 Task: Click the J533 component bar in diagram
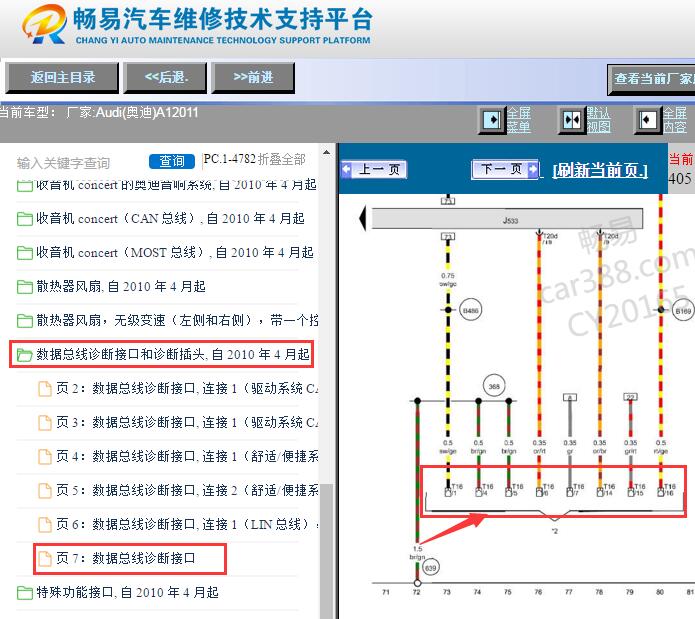click(507, 219)
